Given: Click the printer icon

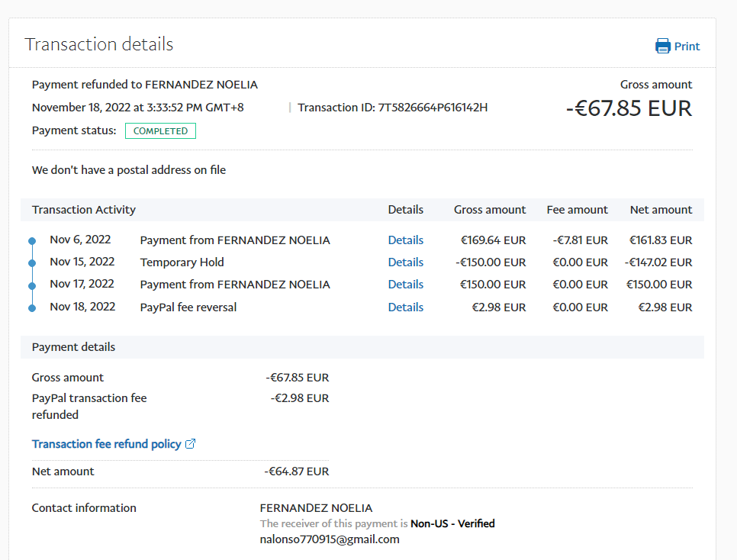Looking at the screenshot, I should coord(662,46).
